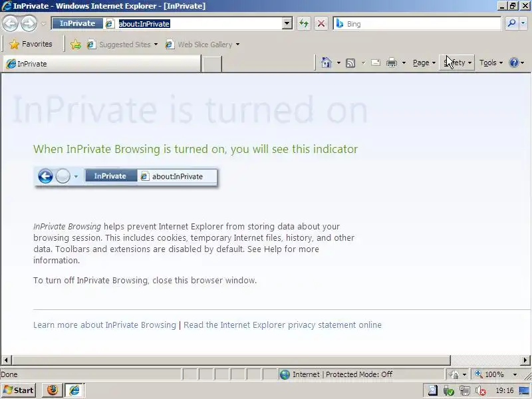
Task: Click the taskbar clock showing 19:16
Action: 505,391
